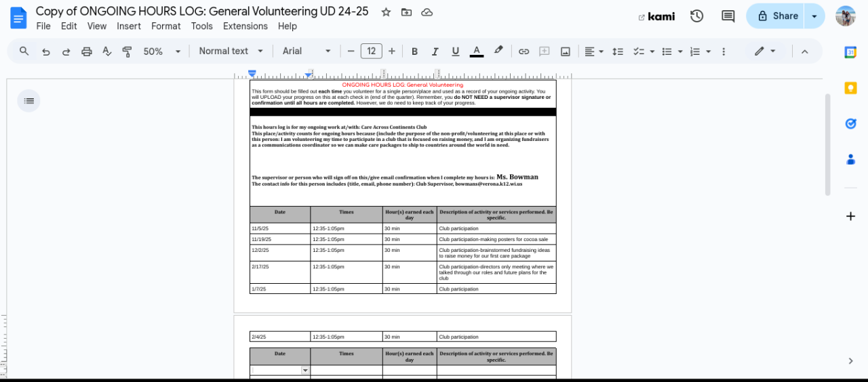Open the Format menu
Viewport: 868px width, 382px height.
(166, 26)
